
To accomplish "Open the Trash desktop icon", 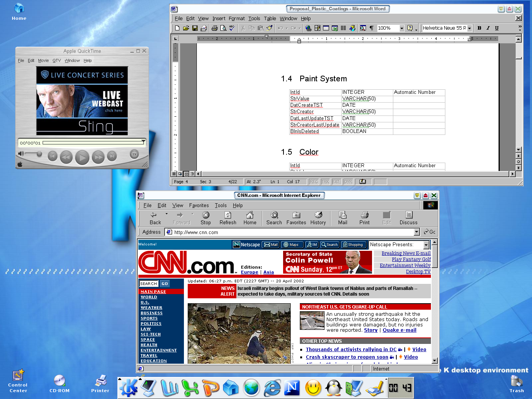I will coord(516,381).
